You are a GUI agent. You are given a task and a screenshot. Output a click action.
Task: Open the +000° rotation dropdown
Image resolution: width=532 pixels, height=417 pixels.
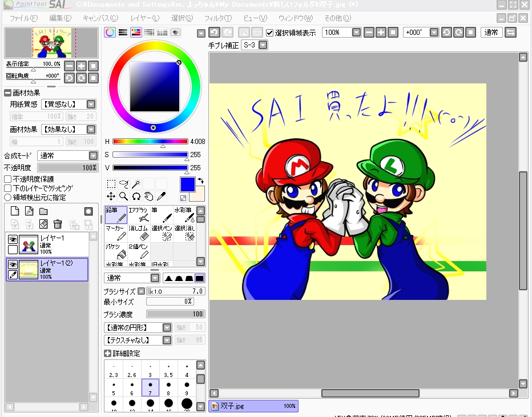click(434, 32)
